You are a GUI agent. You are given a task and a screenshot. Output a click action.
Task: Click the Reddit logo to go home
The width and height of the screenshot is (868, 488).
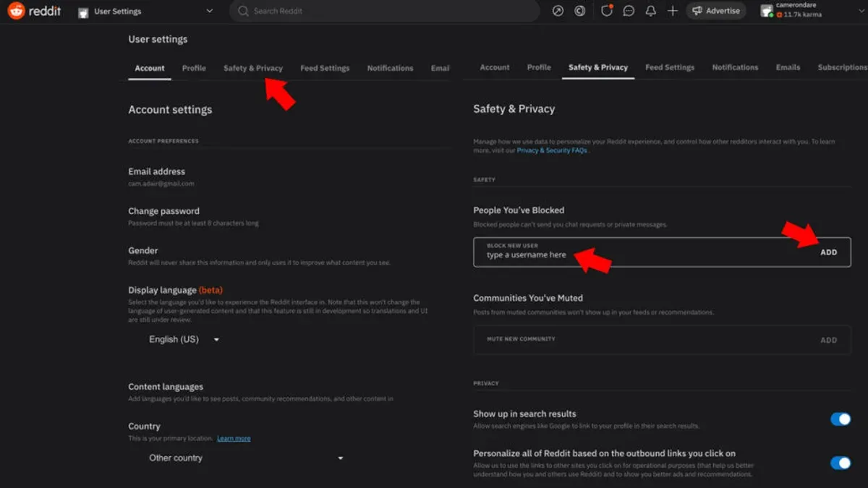pos(34,11)
